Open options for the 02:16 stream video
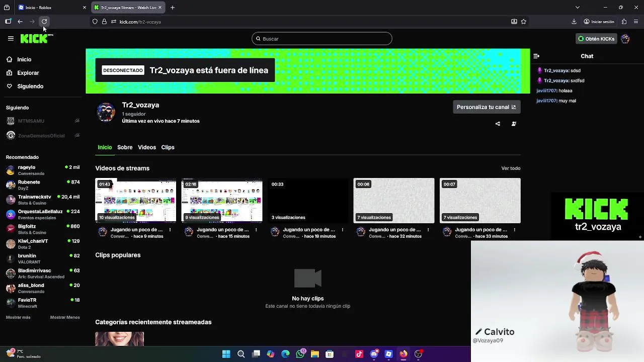 (x=256, y=230)
